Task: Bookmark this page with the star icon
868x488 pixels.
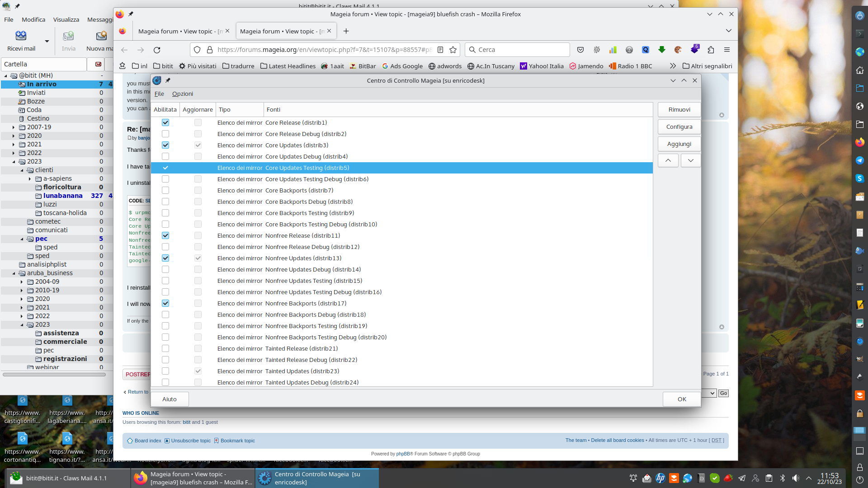Action: pyautogui.click(x=453, y=50)
